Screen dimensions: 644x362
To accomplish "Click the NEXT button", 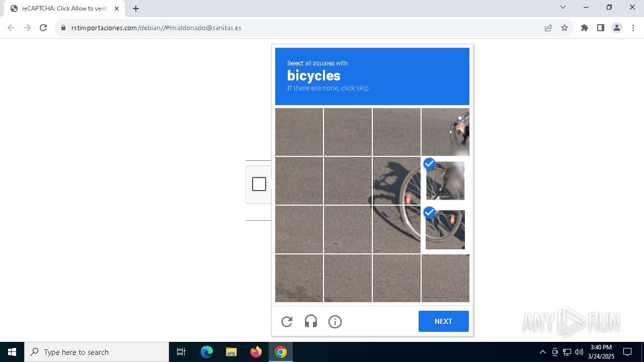I will (444, 321).
